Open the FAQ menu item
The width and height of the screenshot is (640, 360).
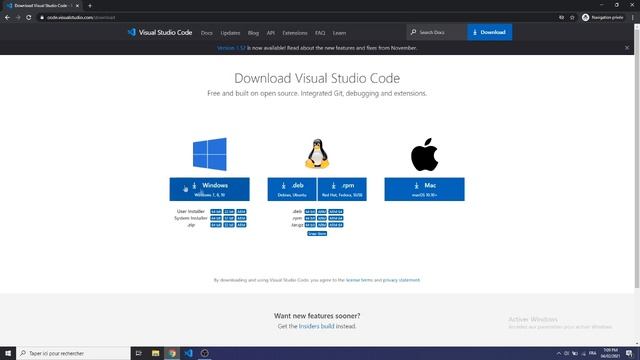(320, 33)
